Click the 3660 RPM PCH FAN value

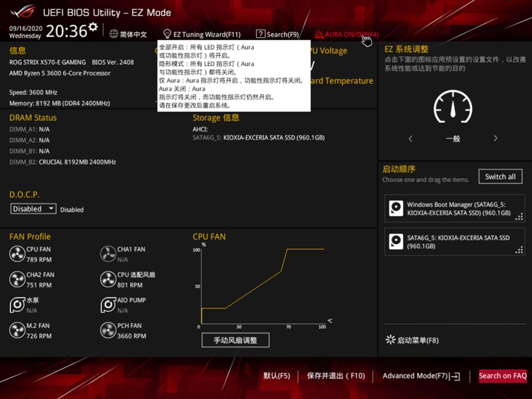coord(132,336)
